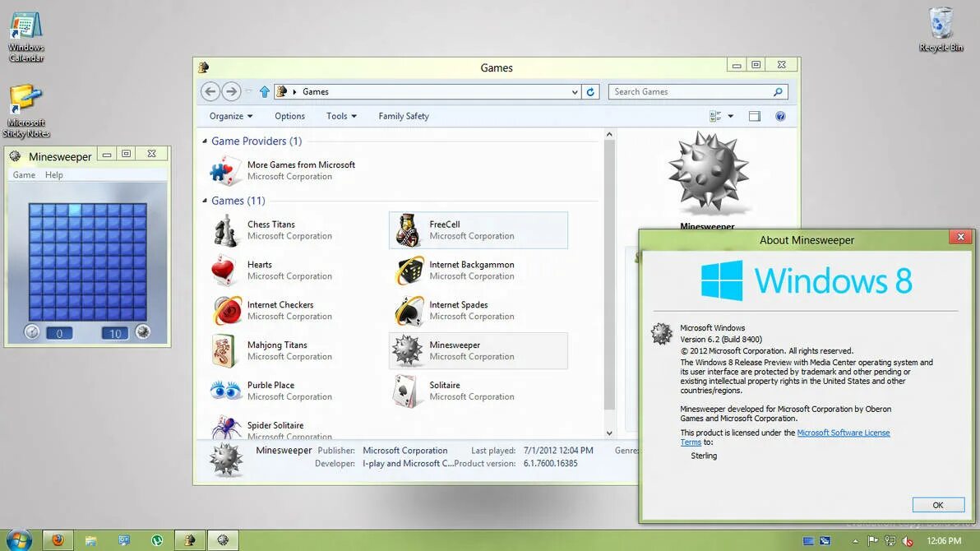The image size is (980, 551).
Task: Collapse the Games (11) group
Action: [205, 201]
